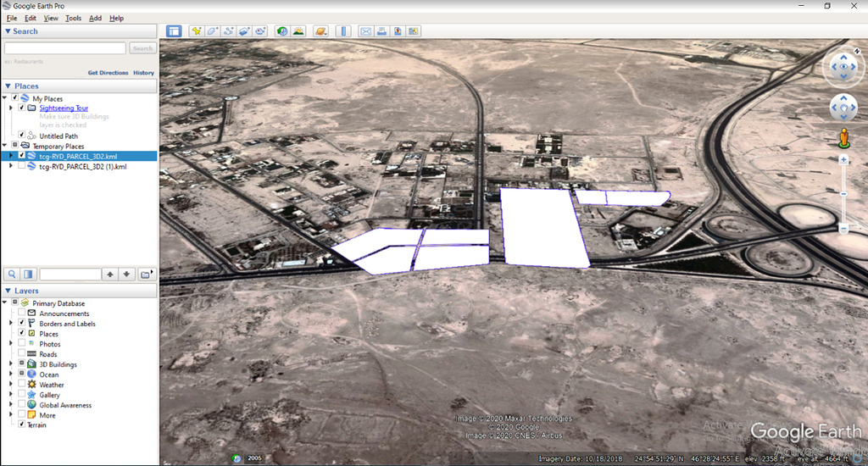868x466 pixels.
Task: Move selected place up with arrow button
Action: tap(110, 274)
